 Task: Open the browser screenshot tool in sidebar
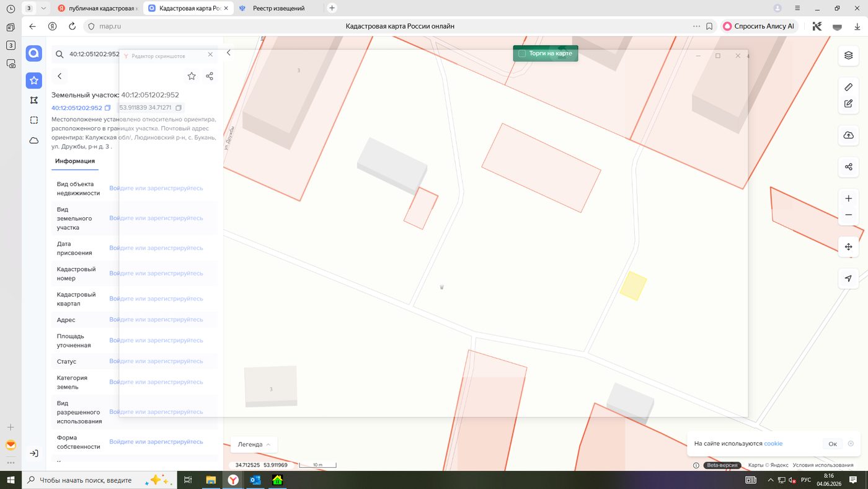click(x=11, y=63)
